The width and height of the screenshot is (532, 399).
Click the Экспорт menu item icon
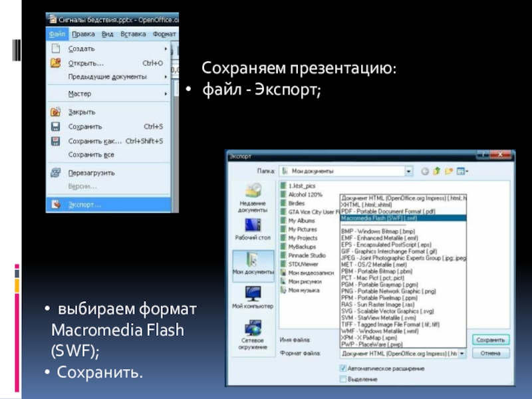(55, 204)
